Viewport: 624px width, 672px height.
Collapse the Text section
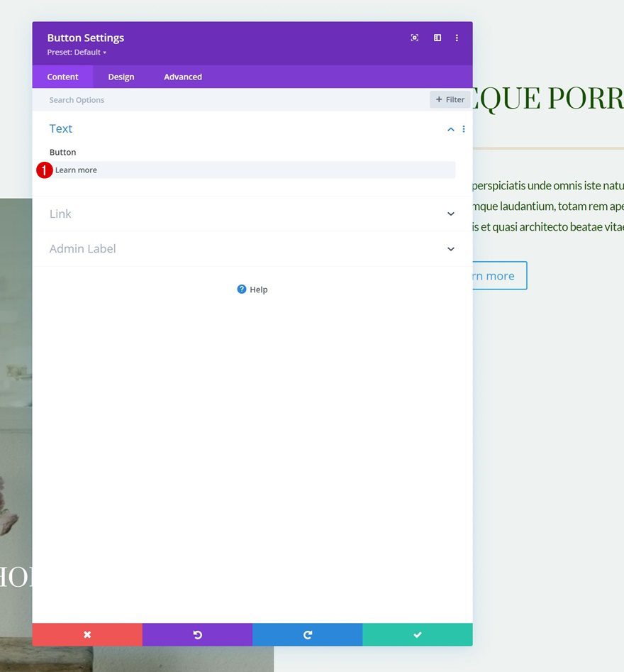pos(450,128)
